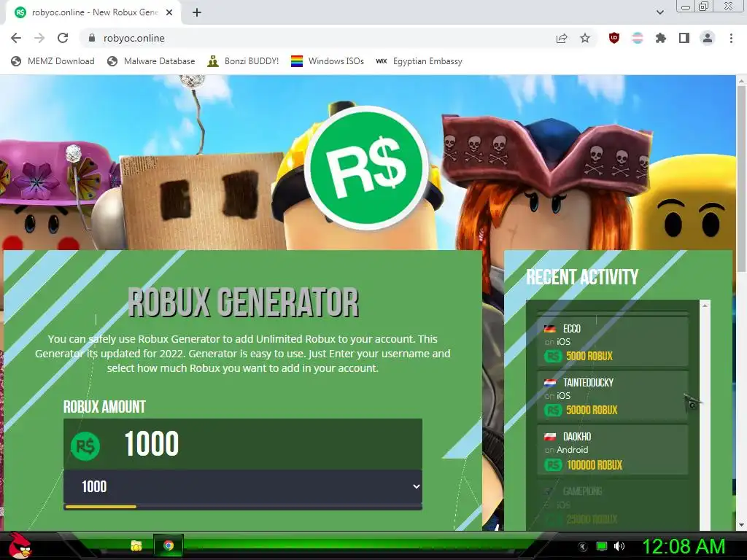Open the uBlock Origin extension icon
Image resolution: width=747 pixels, height=560 pixels.
pyautogui.click(x=614, y=38)
